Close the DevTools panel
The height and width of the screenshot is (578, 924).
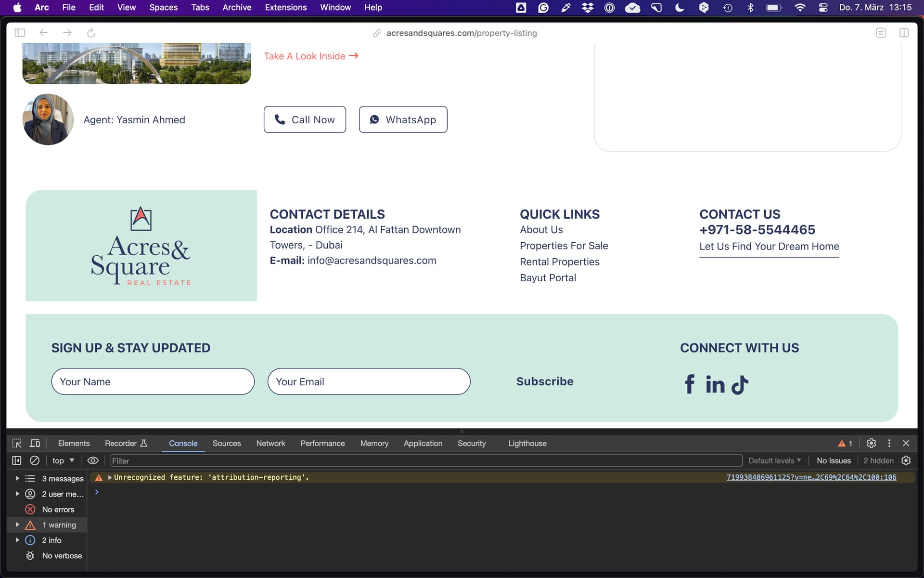[906, 443]
